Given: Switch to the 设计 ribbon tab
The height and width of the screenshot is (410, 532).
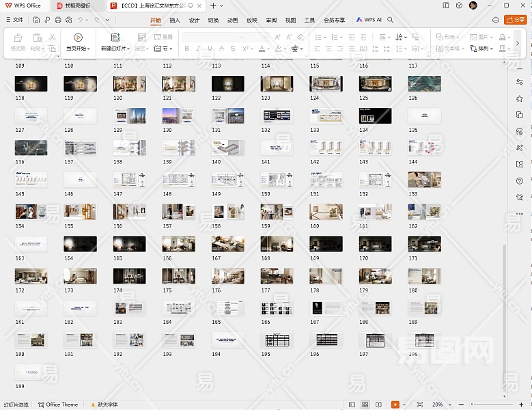Looking at the screenshot, I should pyautogui.click(x=194, y=20).
